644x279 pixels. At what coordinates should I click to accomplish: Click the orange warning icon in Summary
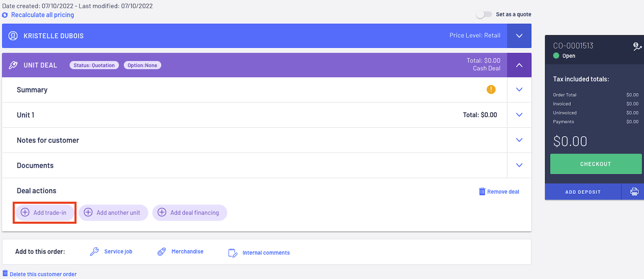[491, 90]
